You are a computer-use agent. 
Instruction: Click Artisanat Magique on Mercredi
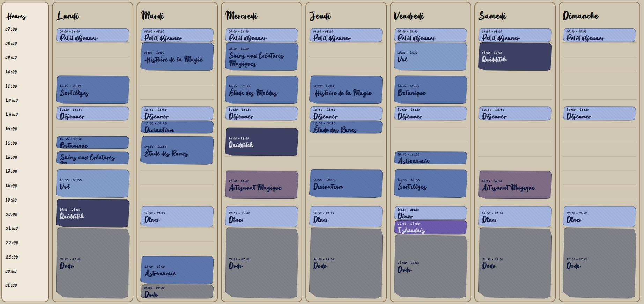tap(261, 185)
